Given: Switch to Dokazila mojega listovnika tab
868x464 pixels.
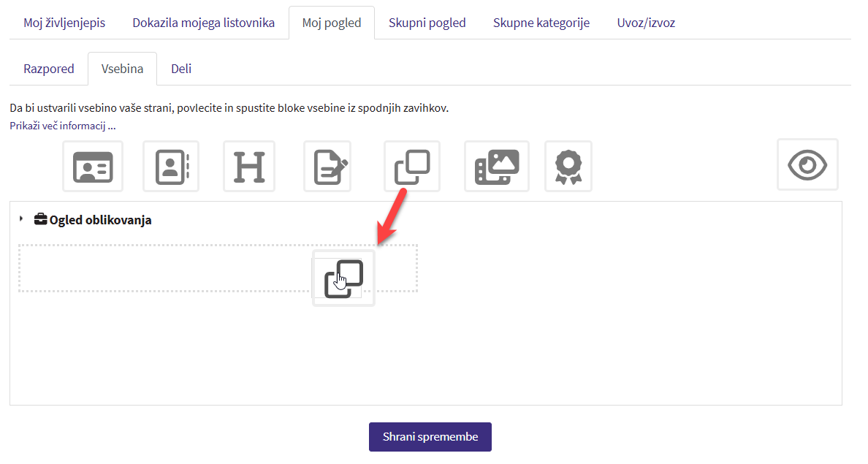Looking at the screenshot, I should click(203, 23).
